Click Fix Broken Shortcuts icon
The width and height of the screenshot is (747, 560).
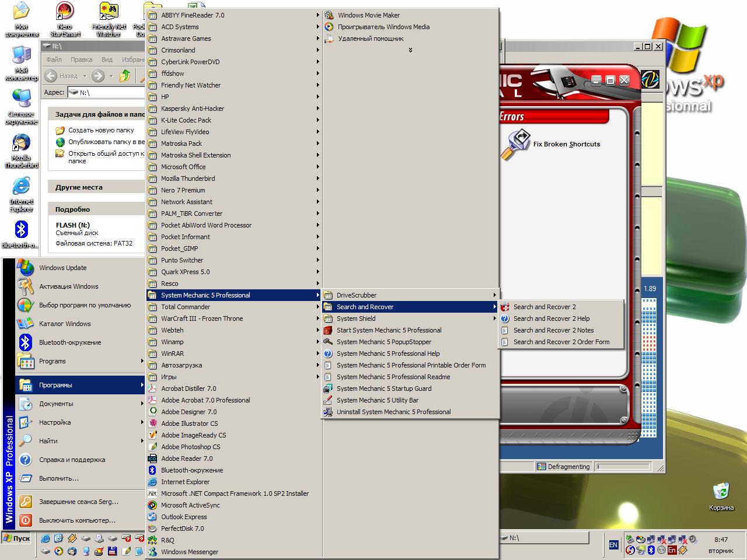515,145
